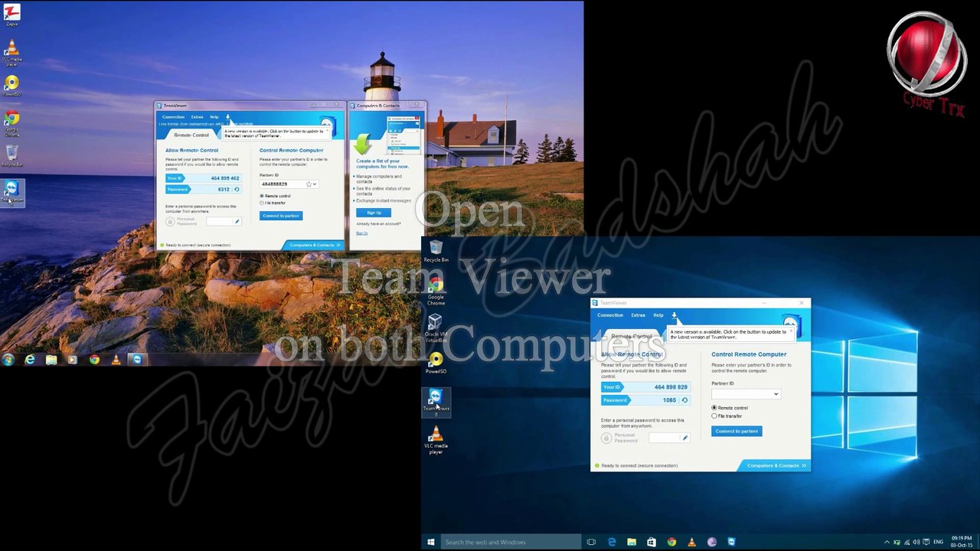The height and width of the screenshot is (551, 980).
Task: Open Extras menu in Windows 7 TeamViewer
Action: point(197,117)
